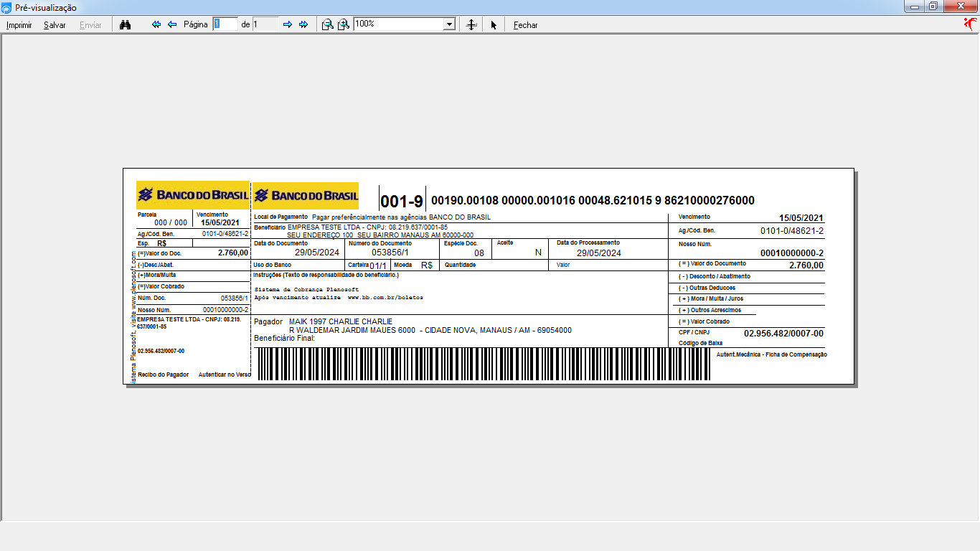Viewport: 980px width, 551px height.
Task: Go to the previous page
Action: click(x=172, y=24)
